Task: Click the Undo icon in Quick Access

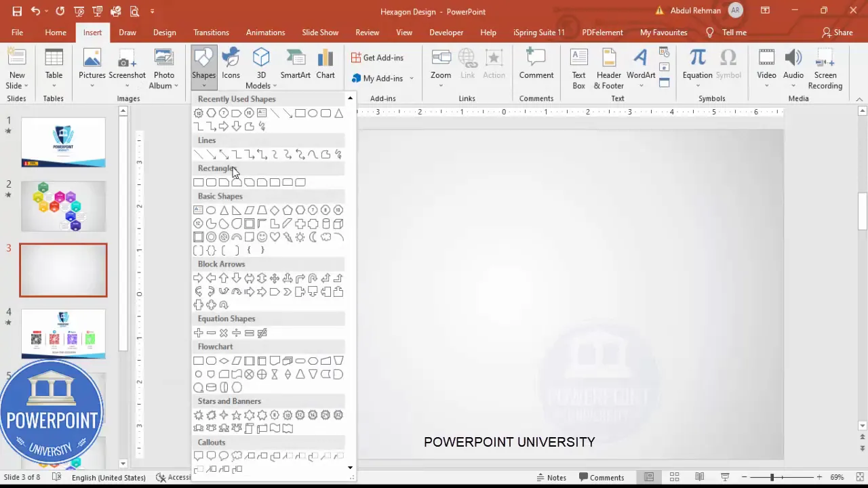Action: (x=35, y=11)
